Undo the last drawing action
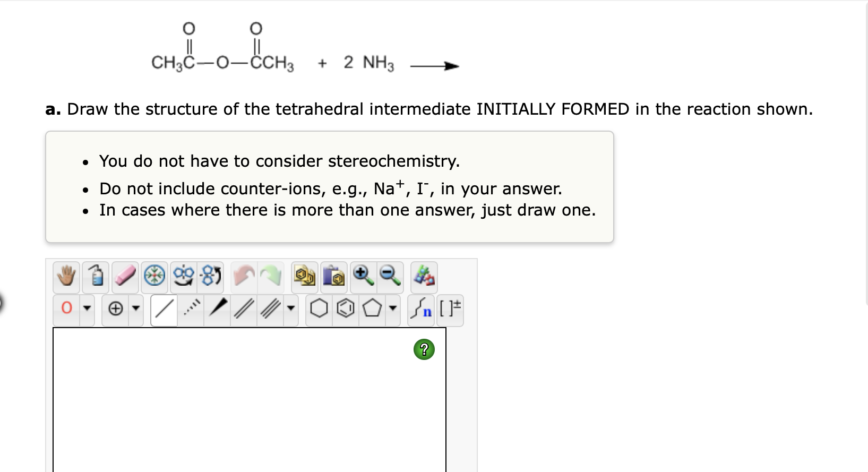868x472 pixels. coord(244,277)
